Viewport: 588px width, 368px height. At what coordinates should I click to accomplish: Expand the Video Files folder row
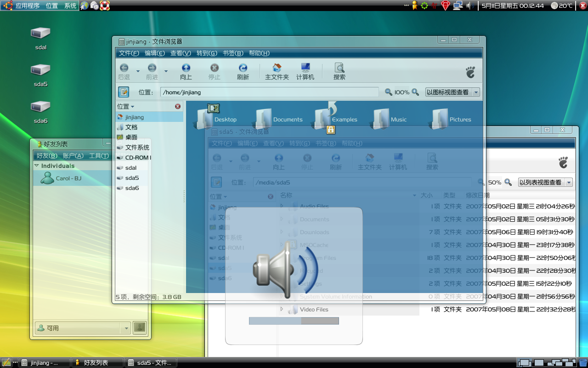(x=282, y=309)
